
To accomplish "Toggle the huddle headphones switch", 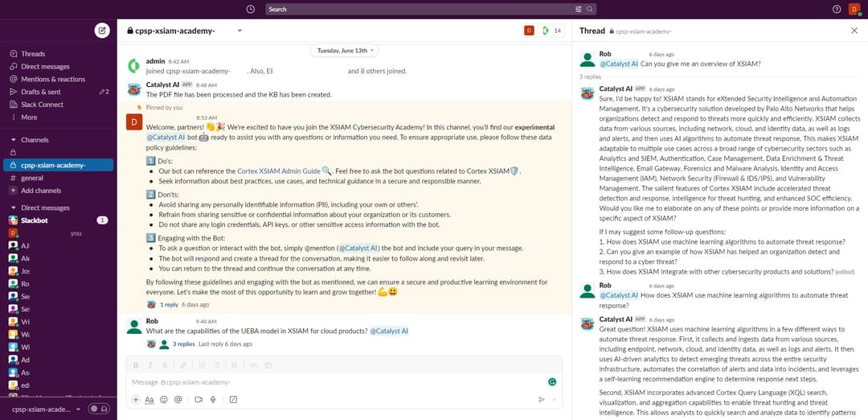I will (100, 409).
